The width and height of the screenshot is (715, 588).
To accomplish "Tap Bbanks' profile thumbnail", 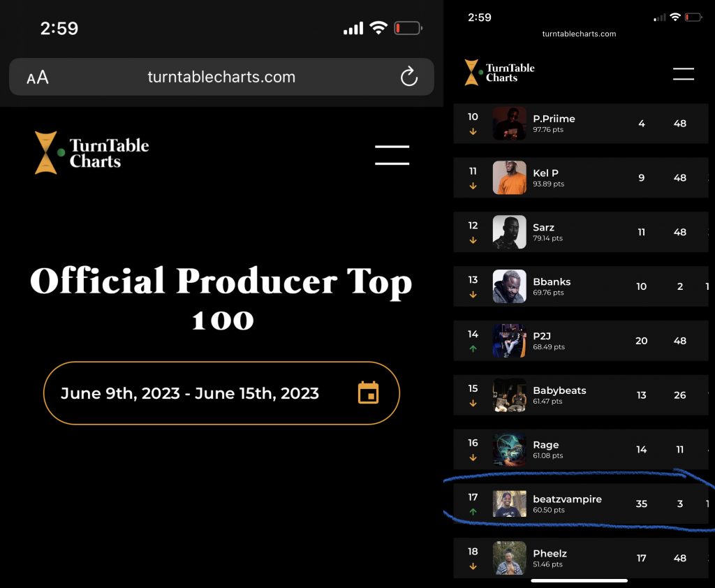I will 509,286.
